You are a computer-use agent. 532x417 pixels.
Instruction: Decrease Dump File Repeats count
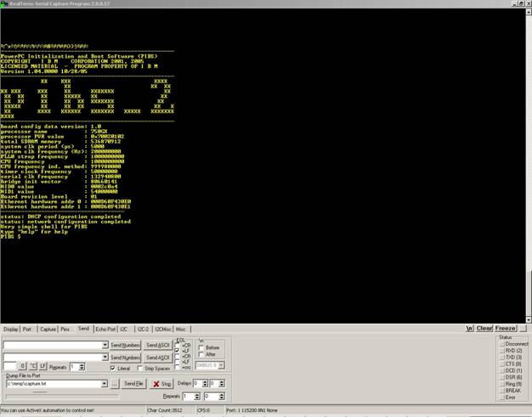click(197, 398)
